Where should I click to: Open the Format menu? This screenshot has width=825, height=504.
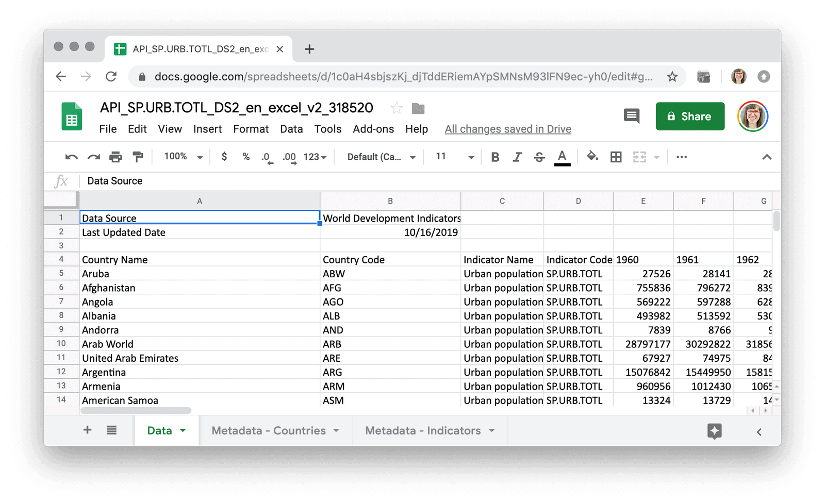(x=251, y=129)
